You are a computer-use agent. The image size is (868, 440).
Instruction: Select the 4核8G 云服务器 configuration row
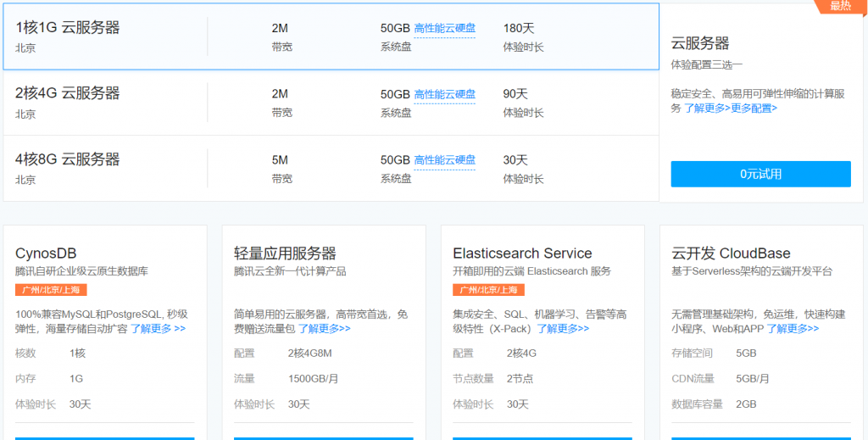click(331, 168)
